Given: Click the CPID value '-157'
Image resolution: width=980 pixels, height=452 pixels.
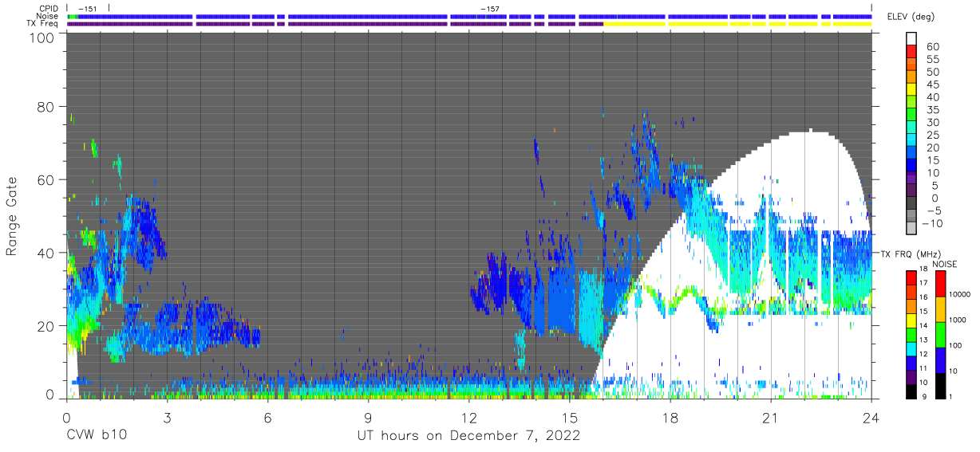Looking at the screenshot, I should tap(490, 9).
